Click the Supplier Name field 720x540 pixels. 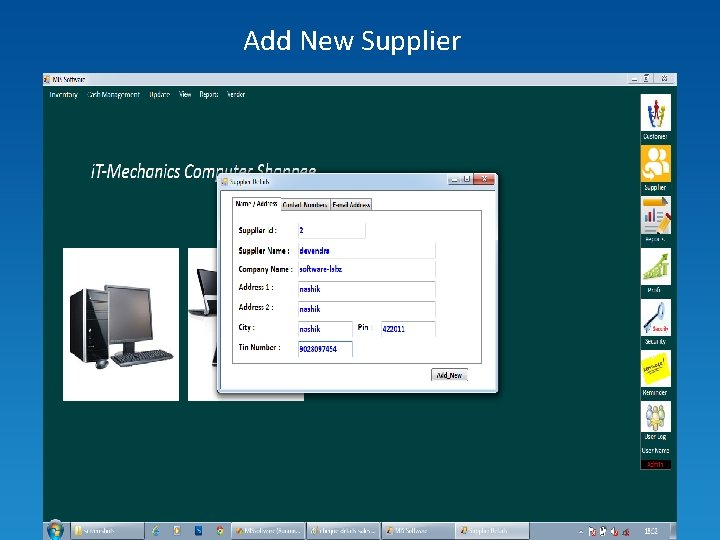pos(366,251)
